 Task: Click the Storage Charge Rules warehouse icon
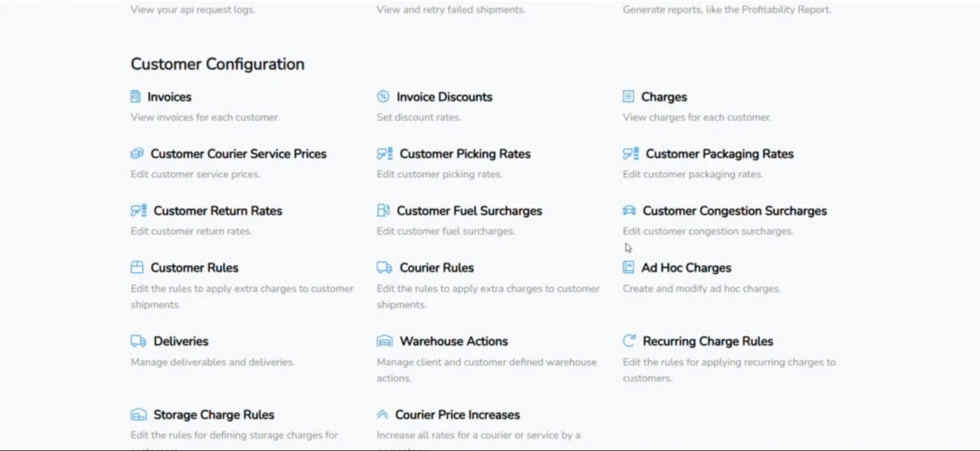[x=139, y=415]
